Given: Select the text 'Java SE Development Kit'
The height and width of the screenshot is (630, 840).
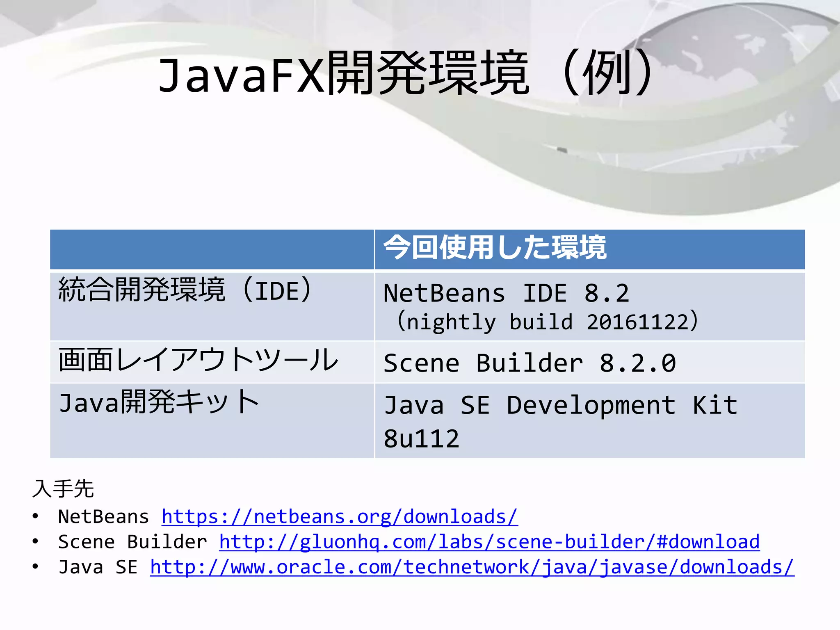Looking at the screenshot, I should [561, 405].
